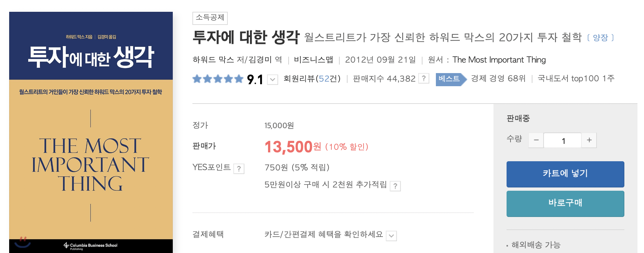Purchase immediately via 바로구매 button
The height and width of the screenshot is (253, 644).
[565, 204]
